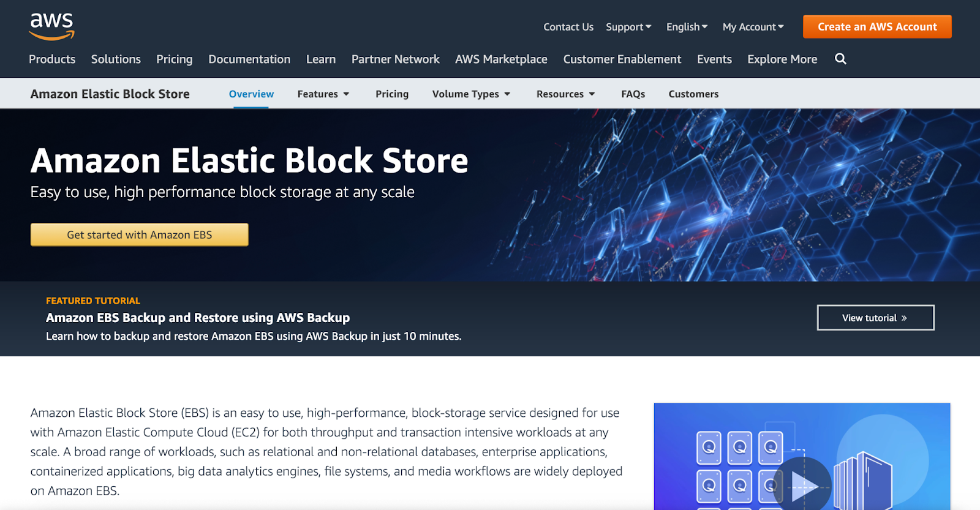Expand the My Account dropdown
This screenshot has width=980, height=510.
pos(753,27)
